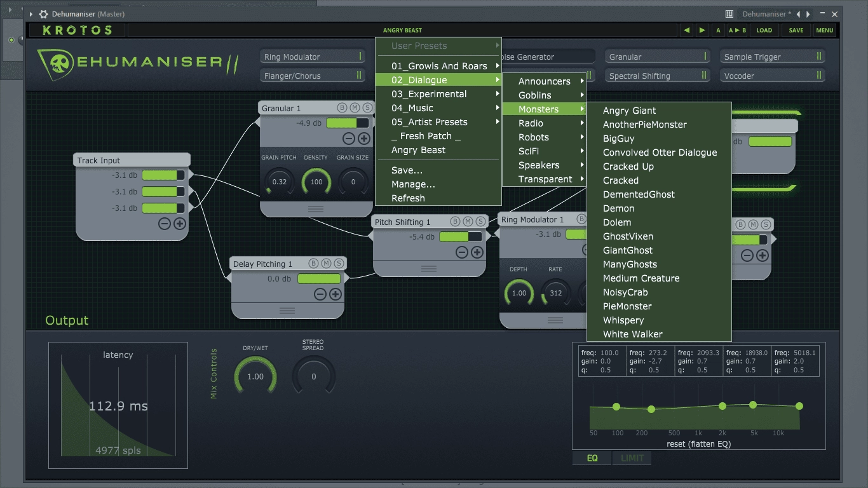Select preset slot A

click(x=718, y=30)
